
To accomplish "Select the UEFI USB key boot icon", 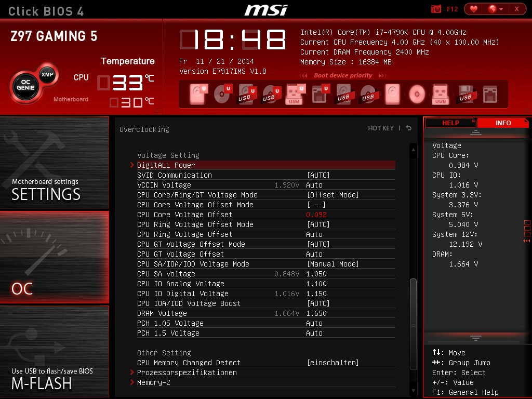I will coord(296,94).
